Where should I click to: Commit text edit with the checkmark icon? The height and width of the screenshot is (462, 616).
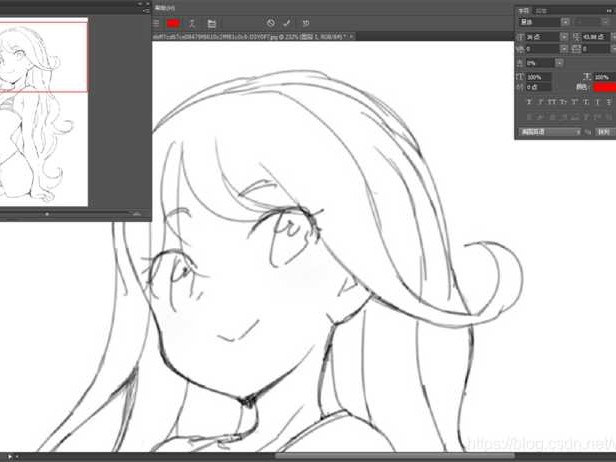click(x=287, y=22)
